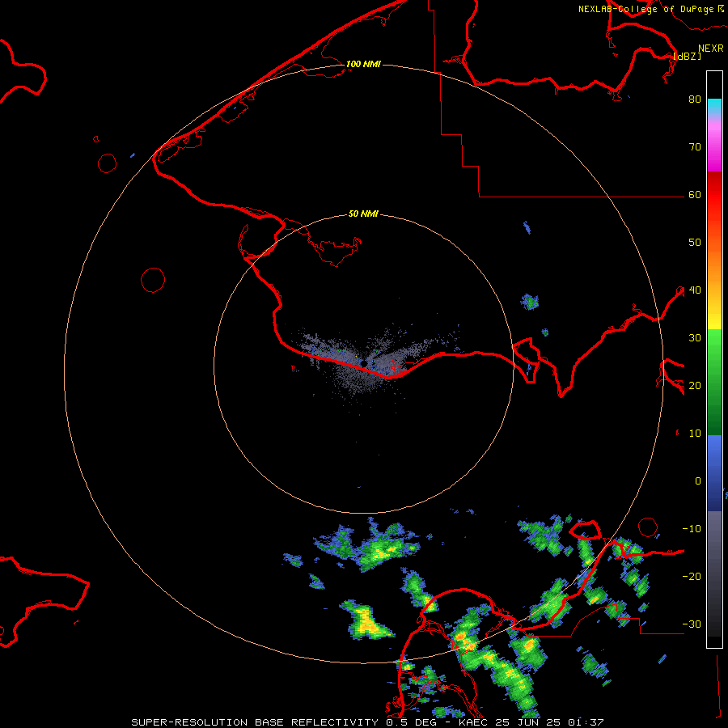Click the -30 value on the dBZ scale

coord(692,624)
